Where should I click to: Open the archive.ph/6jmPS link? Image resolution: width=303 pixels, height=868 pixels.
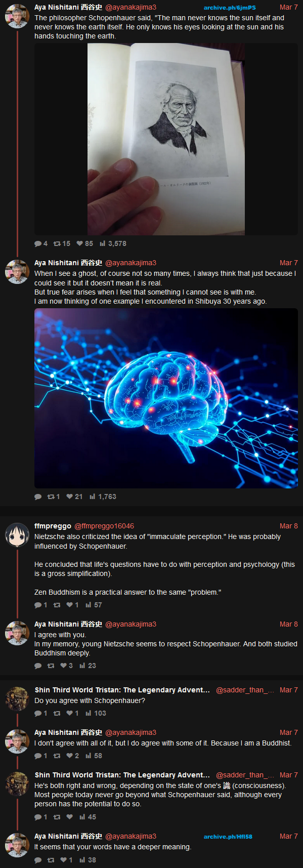click(230, 8)
